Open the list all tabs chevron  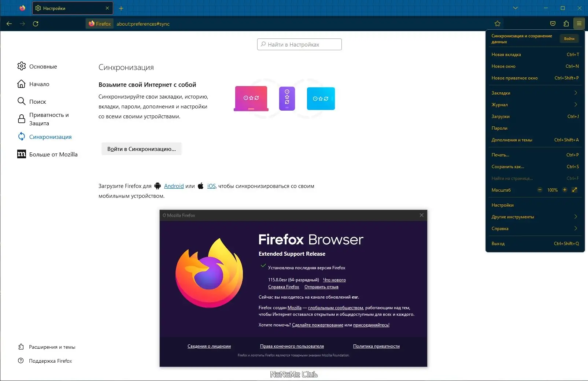[515, 8]
